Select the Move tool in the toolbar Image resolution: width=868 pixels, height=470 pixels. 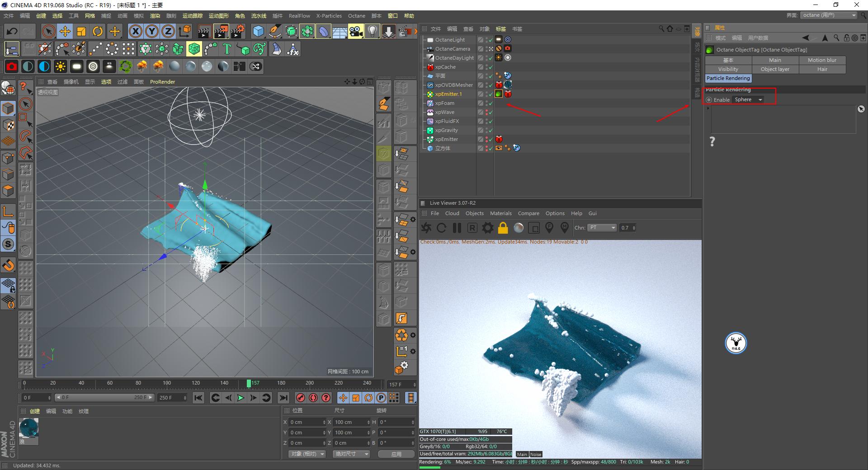pos(65,31)
